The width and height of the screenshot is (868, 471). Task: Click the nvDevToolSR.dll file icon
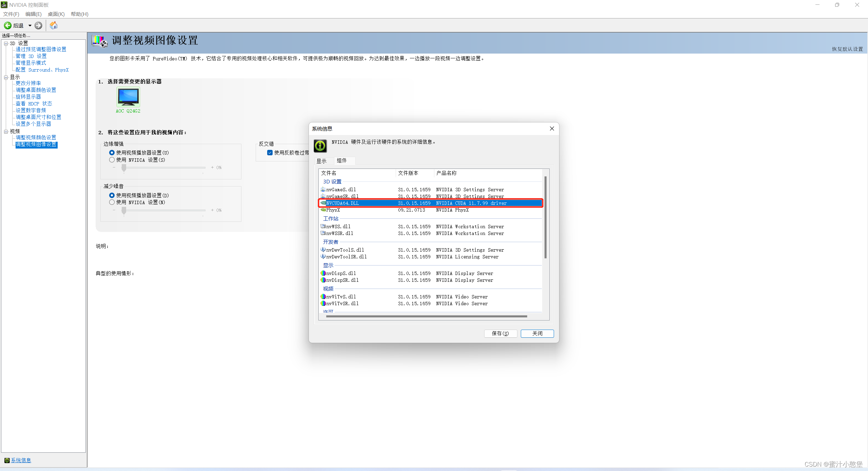pyautogui.click(x=323, y=256)
